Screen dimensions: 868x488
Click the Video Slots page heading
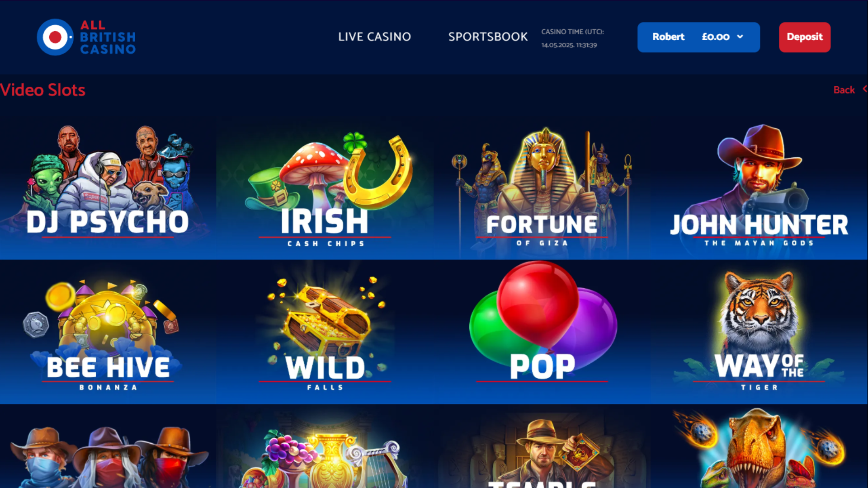pyautogui.click(x=42, y=90)
